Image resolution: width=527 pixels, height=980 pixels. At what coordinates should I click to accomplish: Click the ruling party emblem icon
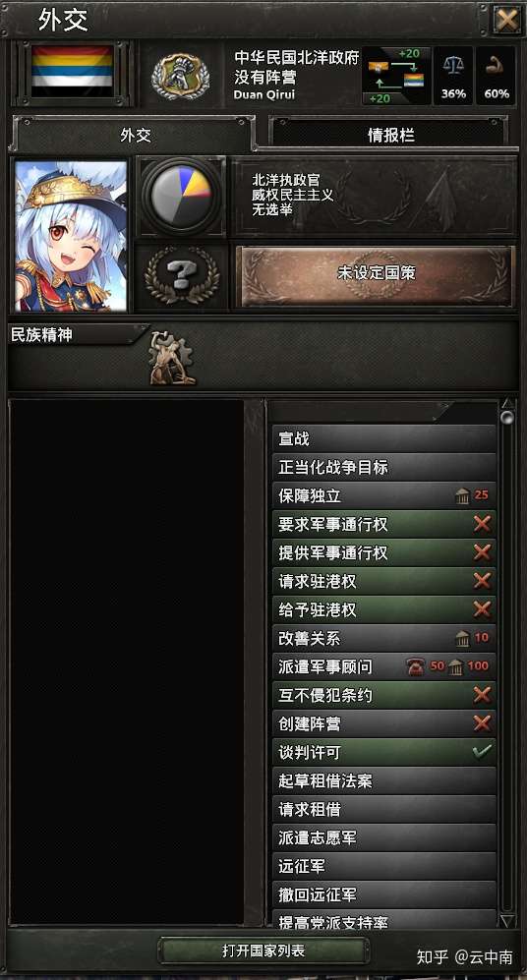coord(180,76)
